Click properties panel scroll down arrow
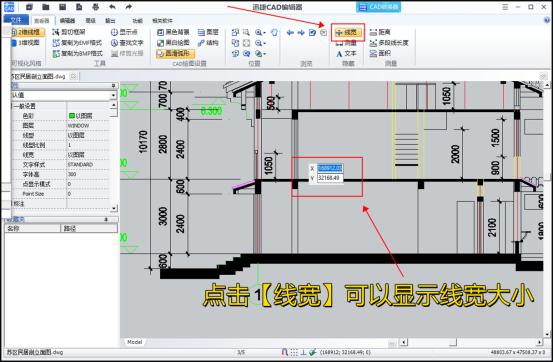 tap(114, 208)
